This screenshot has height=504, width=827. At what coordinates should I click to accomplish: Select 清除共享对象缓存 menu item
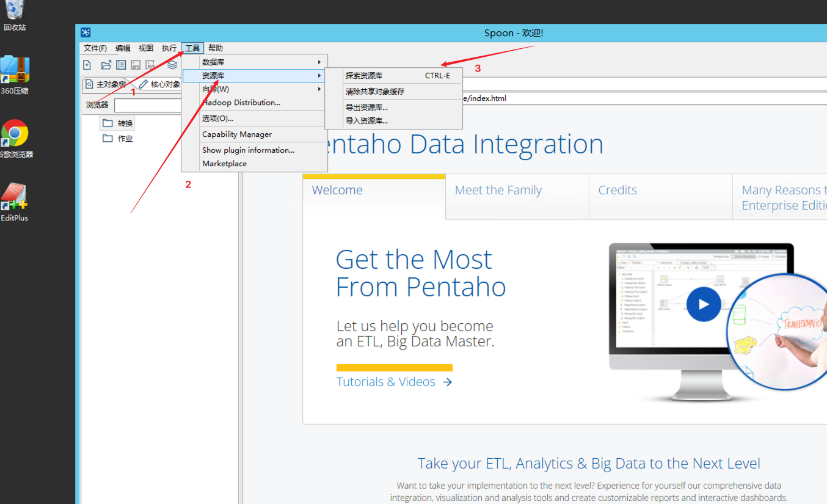[393, 92]
